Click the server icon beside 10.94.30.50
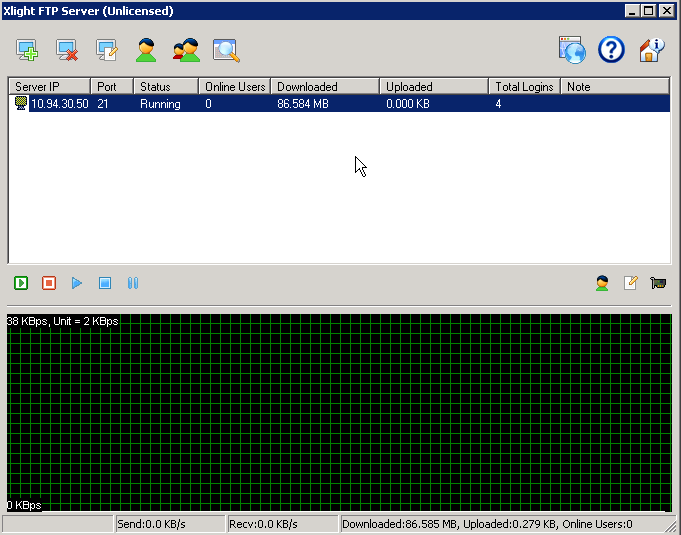 [20, 103]
